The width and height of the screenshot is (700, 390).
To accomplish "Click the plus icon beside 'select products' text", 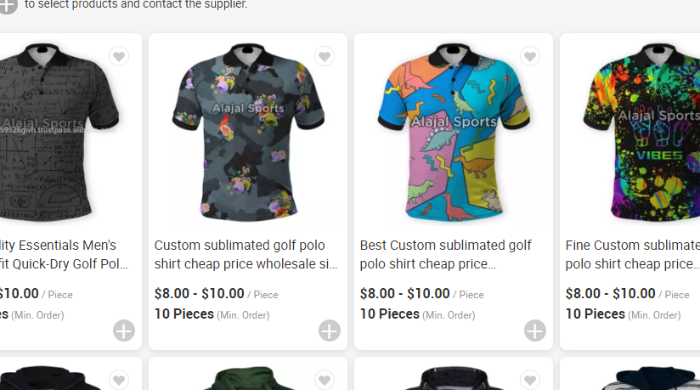I will pyautogui.click(x=8, y=5).
